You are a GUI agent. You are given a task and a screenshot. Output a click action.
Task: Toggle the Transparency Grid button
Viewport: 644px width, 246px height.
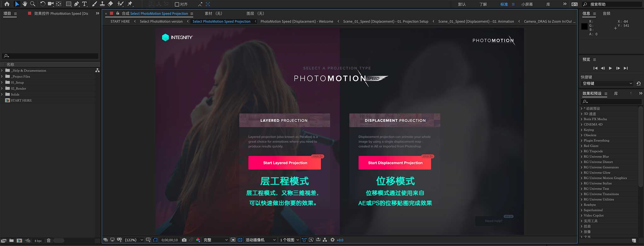coord(240,240)
